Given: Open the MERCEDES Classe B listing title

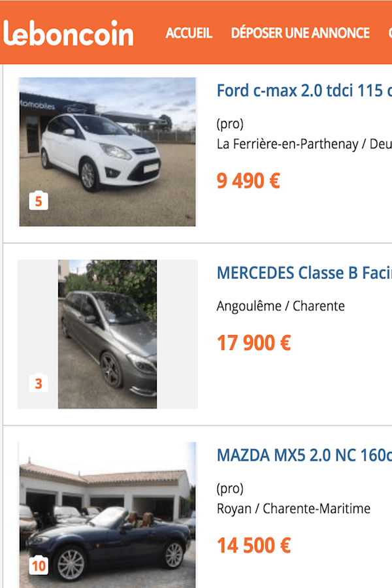Looking at the screenshot, I should pyautogui.click(x=304, y=273).
